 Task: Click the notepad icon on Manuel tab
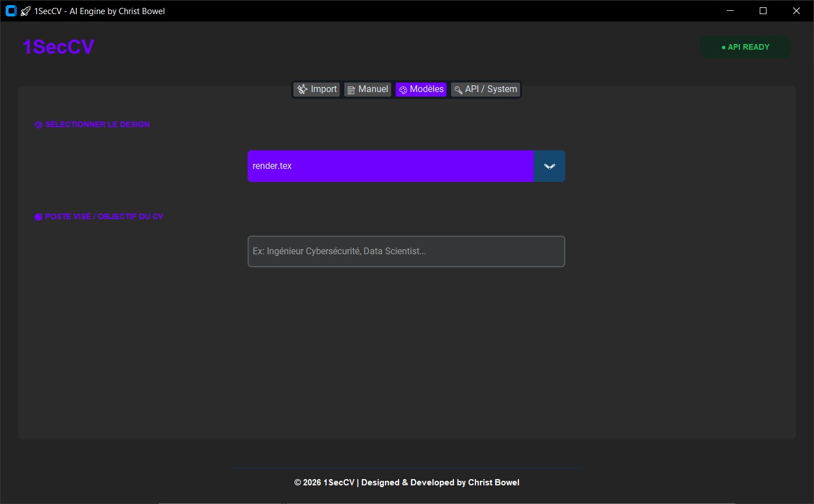(x=351, y=90)
